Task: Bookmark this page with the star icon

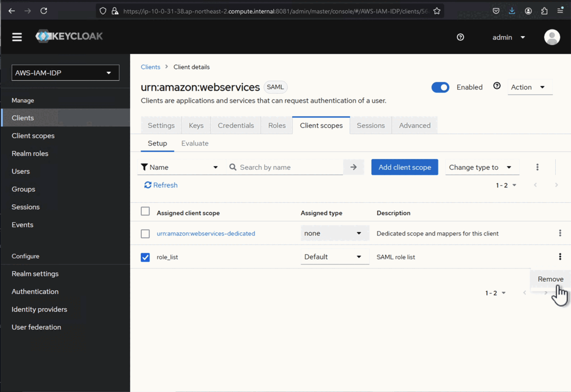Action: tap(437, 11)
